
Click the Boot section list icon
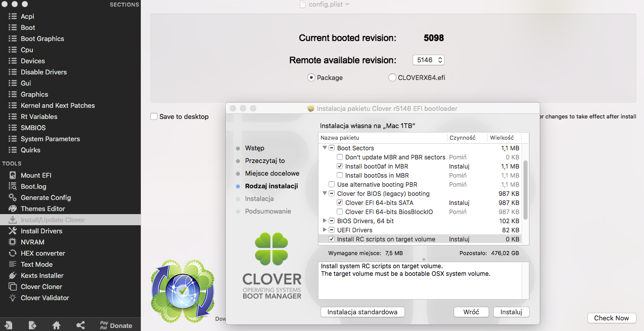click(13, 27)
